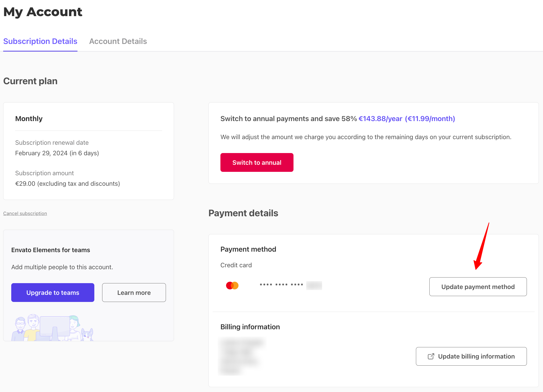Click the Cancel subscription link icon
This screenshot has width=543, height=392.
pyautogui.click(x=25, y=213)
